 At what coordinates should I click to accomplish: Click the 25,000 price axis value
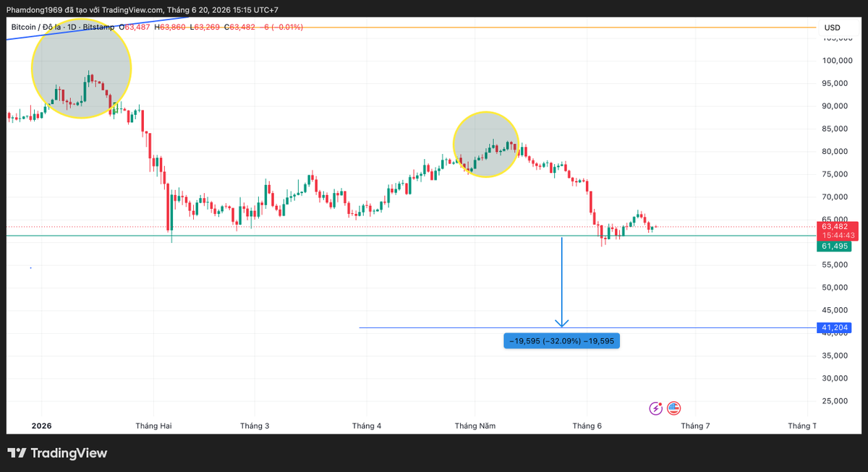(834, 401)
